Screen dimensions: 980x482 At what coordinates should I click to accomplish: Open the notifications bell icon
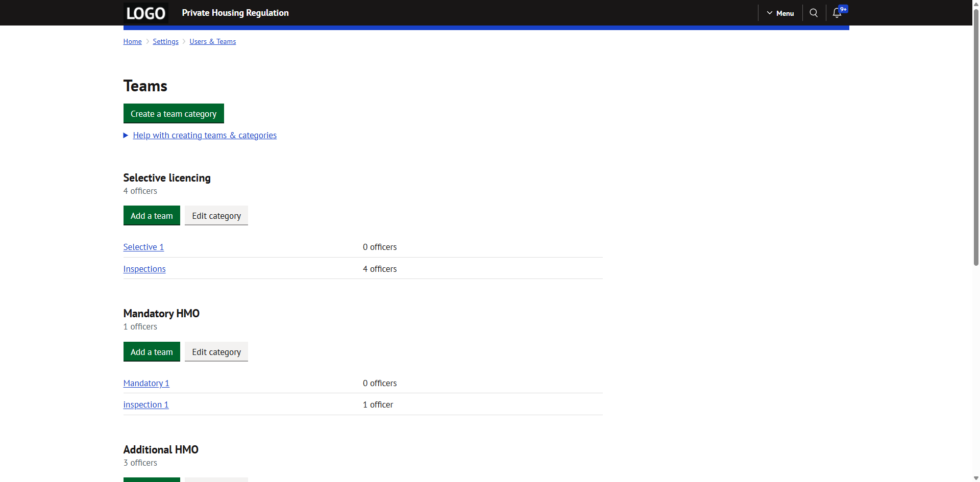coord(837,13)
